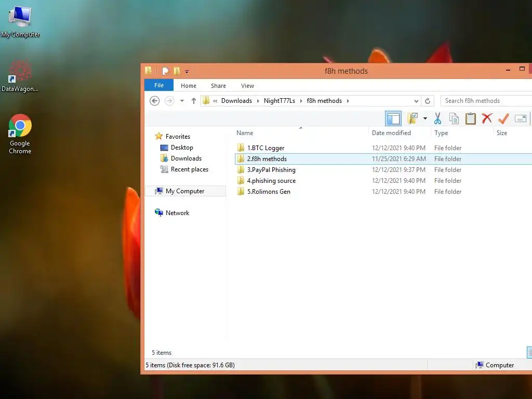Image resolution: width=532 pixels, height=399 pixels.
Task: Click the Cut scissors icon
Action: [x=437, y=118]
